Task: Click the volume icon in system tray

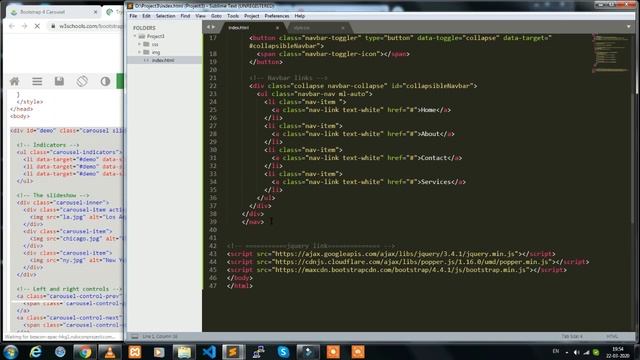Action: [x=576, y=352]
